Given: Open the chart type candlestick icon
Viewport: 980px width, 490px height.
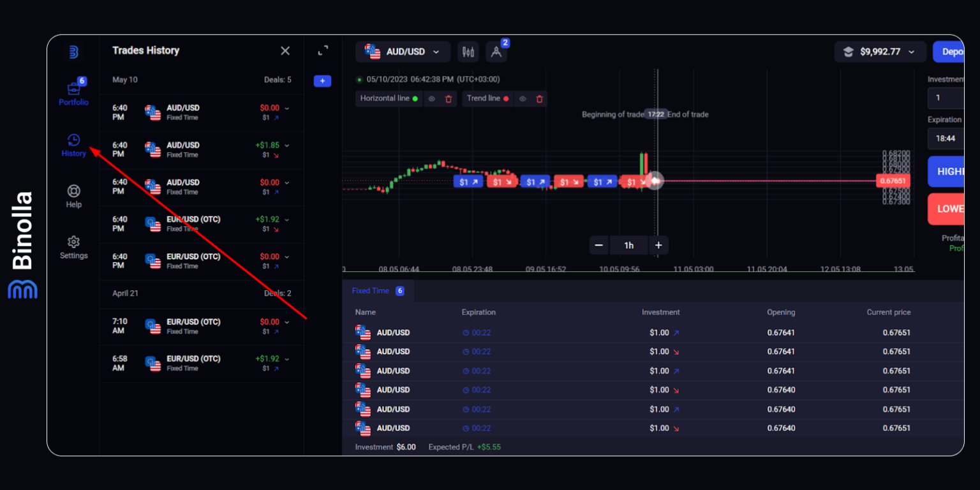Looking at the screenshot, I should 468,52.
